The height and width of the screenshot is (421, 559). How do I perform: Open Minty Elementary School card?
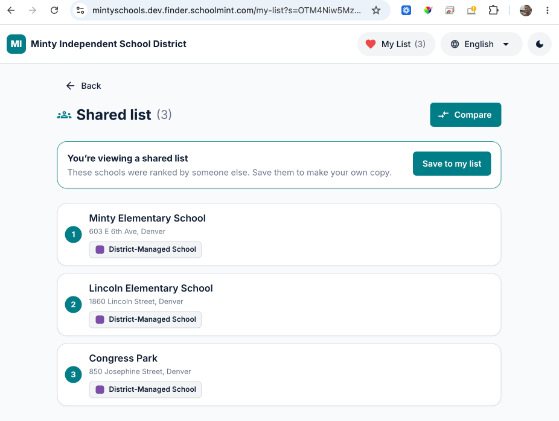click(x=279, y=235)
